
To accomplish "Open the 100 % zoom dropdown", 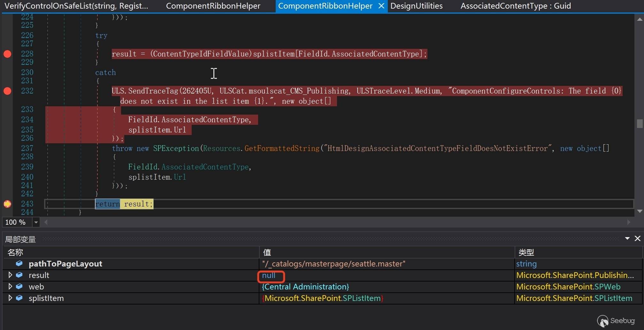I will 36,222.
